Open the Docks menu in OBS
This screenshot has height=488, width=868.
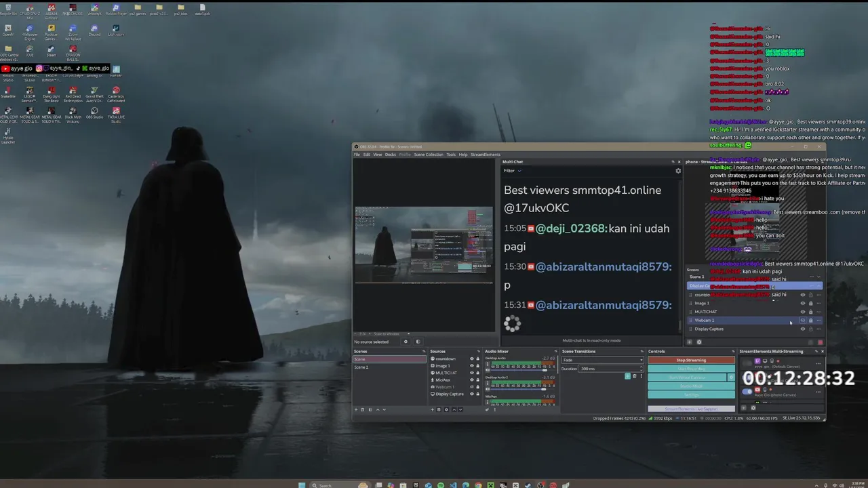pos(391,155)
